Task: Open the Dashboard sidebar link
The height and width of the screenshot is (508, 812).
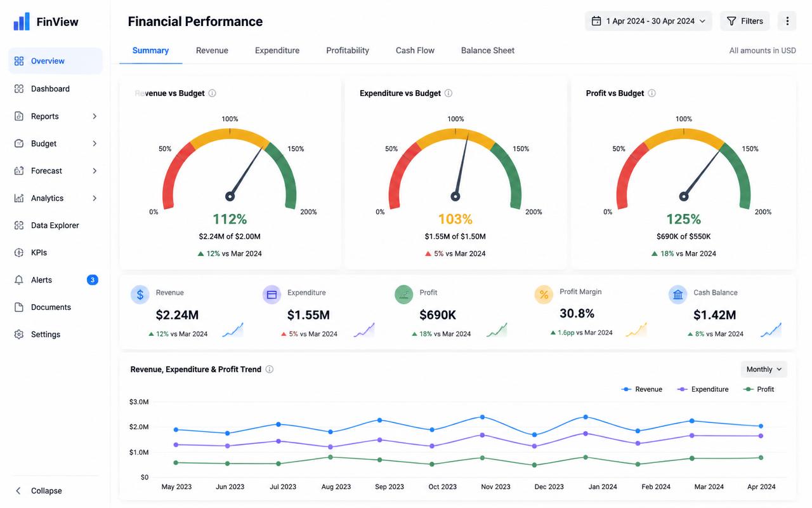Action: pos(55,89)
